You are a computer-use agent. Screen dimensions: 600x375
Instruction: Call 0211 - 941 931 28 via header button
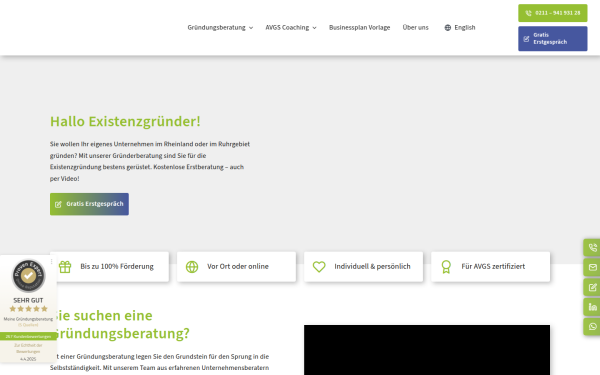pyautogui.click(x=553, y=13)
